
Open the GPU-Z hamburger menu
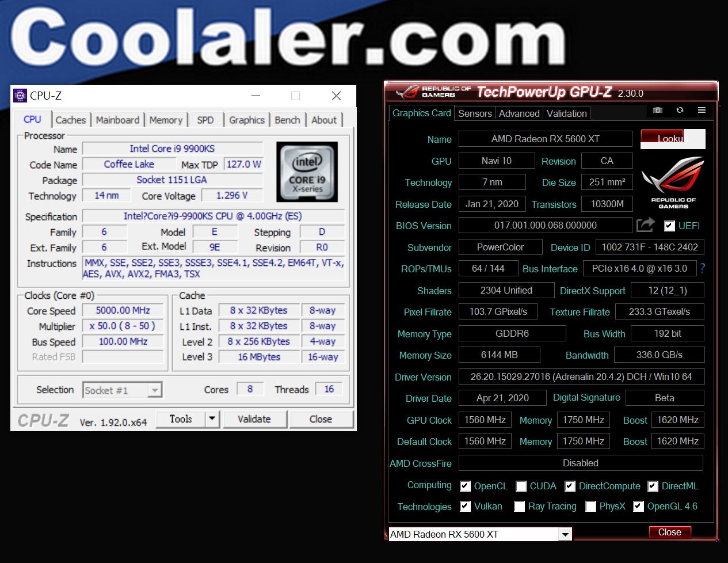(x=702, y=110)
